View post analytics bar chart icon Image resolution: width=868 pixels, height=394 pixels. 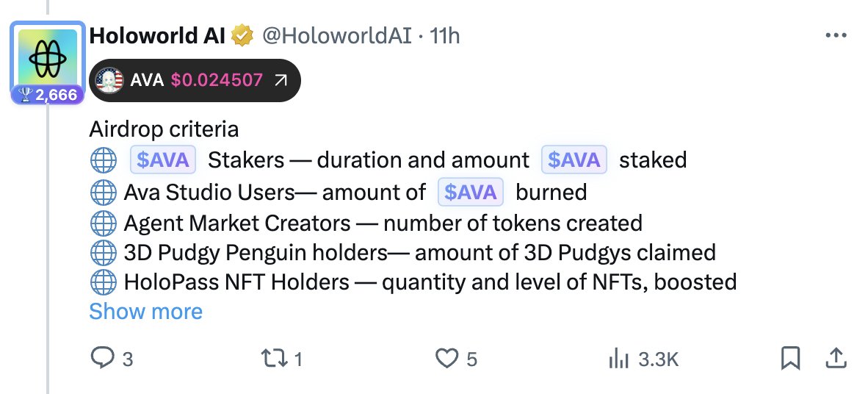(x=618, y=359)
